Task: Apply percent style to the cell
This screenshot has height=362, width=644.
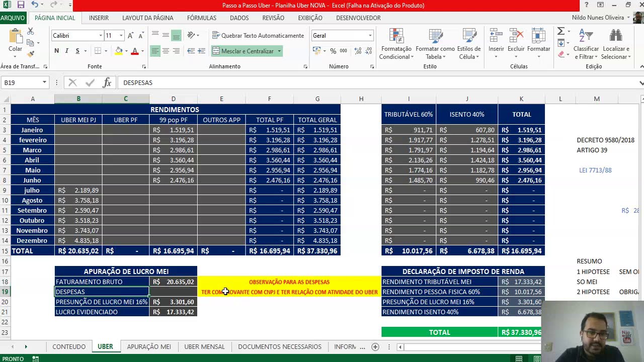Action: [333, 51]
